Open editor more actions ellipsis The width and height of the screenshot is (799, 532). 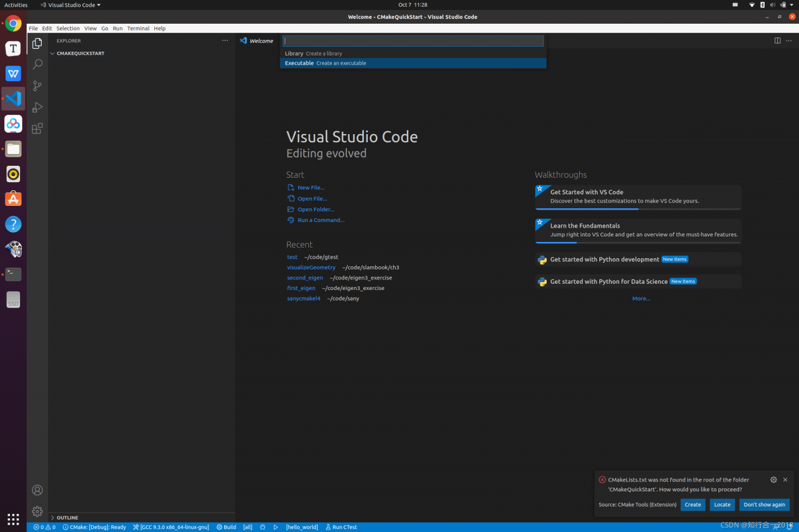coord(789,41)
